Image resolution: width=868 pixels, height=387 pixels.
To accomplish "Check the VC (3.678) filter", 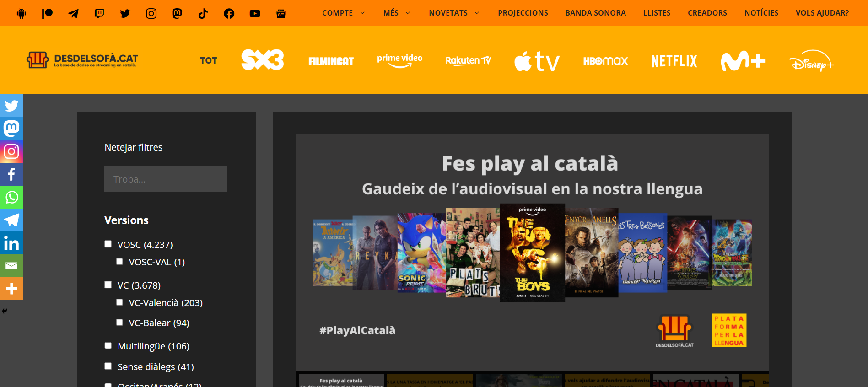I will coord(108,285).
